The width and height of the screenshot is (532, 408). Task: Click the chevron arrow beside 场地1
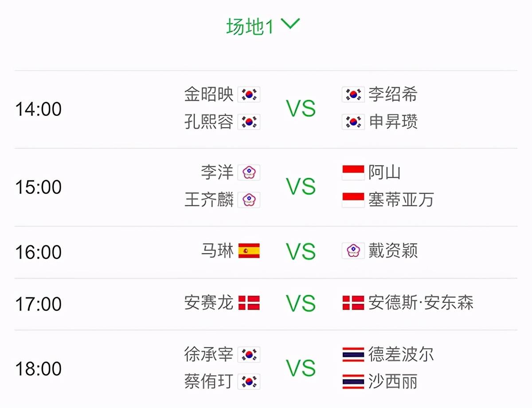tap(291, 24)
